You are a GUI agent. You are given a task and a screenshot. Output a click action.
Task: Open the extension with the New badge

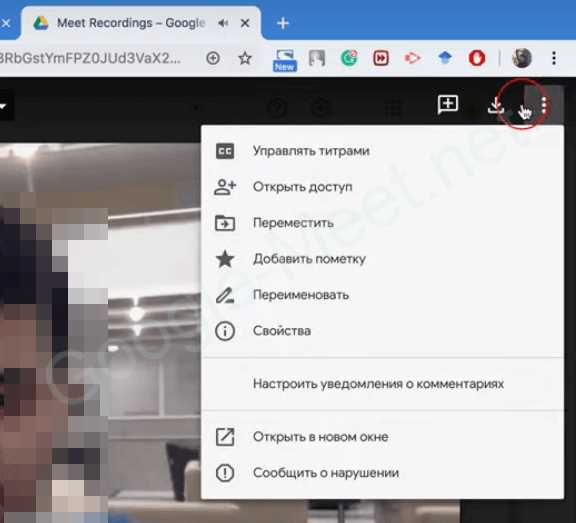(x=285, y=60)
